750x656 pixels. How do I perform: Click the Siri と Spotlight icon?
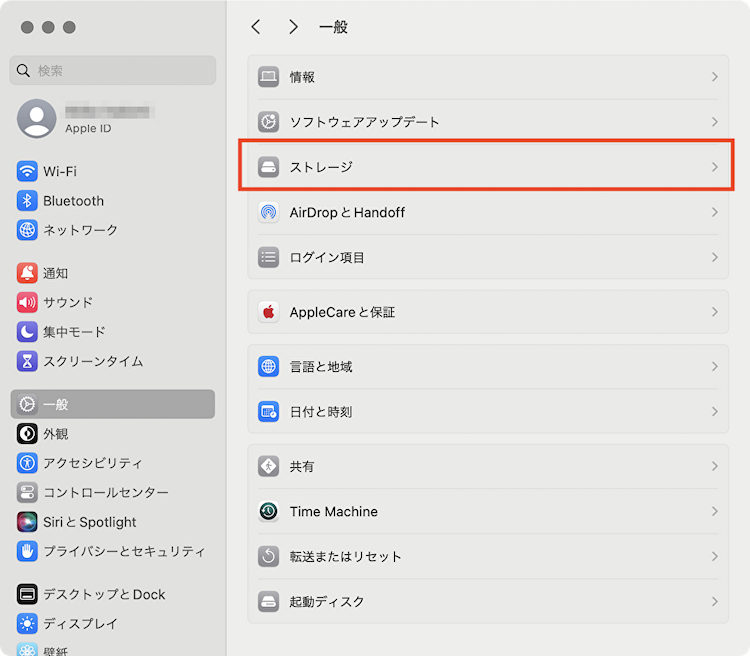coord(27,522)
